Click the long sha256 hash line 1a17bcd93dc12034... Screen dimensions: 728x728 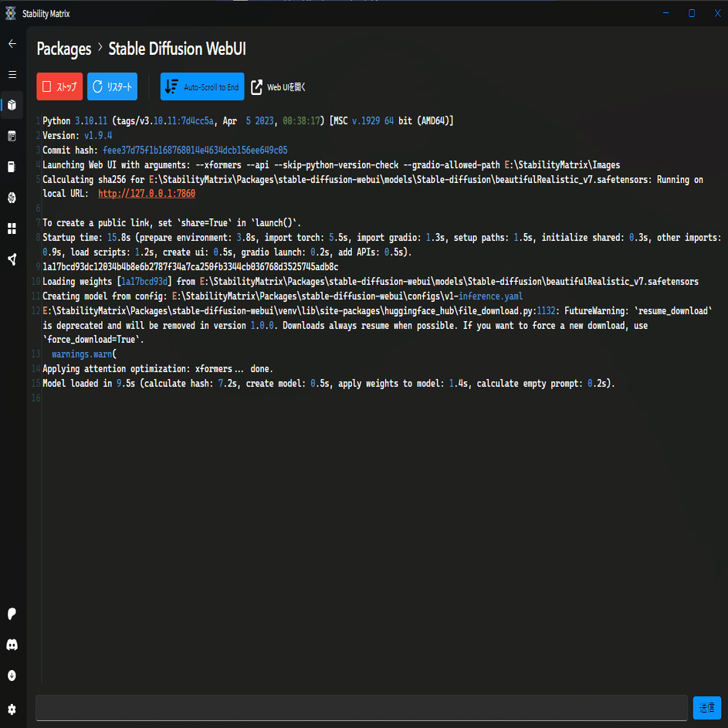(x=191, y=267)
